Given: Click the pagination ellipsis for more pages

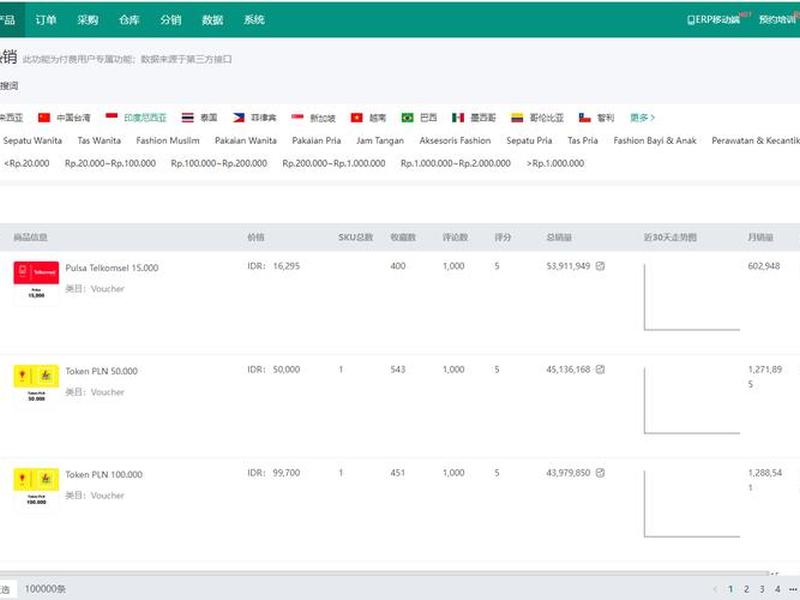Looking at the screenshot, I should 793,589.
